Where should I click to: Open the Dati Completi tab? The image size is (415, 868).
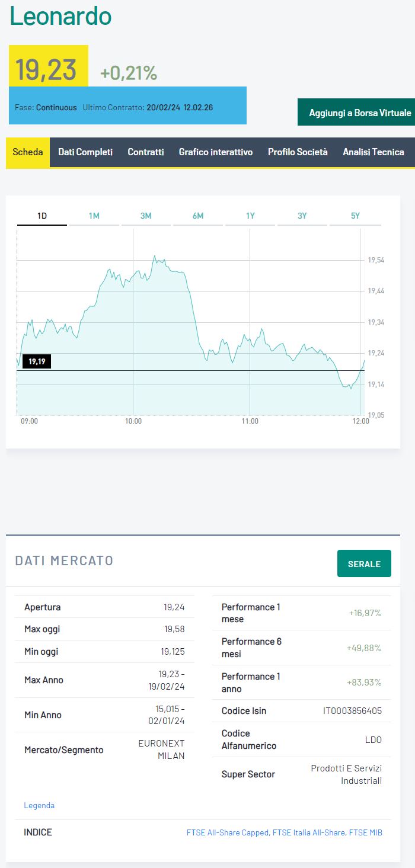pyautogui.click(x=85, y=152)
